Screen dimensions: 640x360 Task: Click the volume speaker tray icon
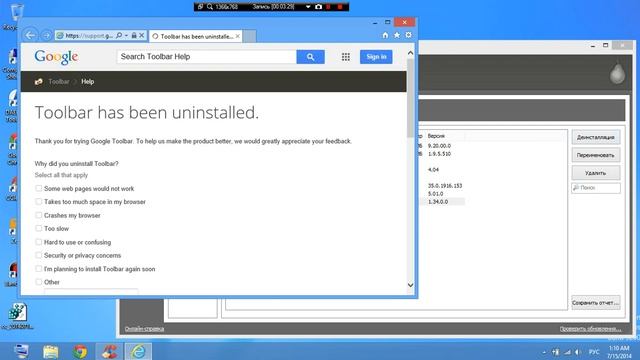(x=578, y=352)
